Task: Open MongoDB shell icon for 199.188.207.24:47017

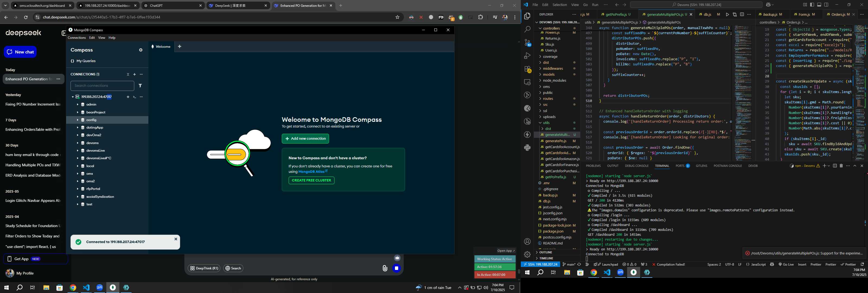Action: pos(135,97)
